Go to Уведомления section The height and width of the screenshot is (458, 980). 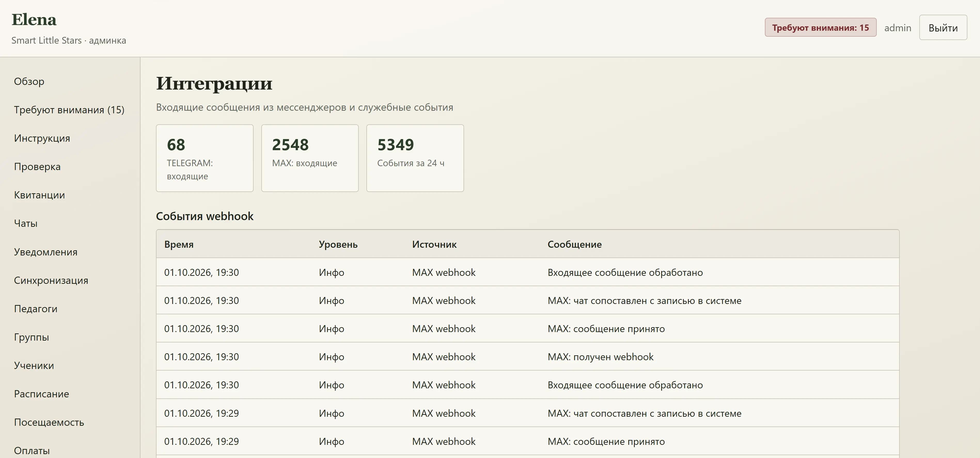(x=46, y=252)
